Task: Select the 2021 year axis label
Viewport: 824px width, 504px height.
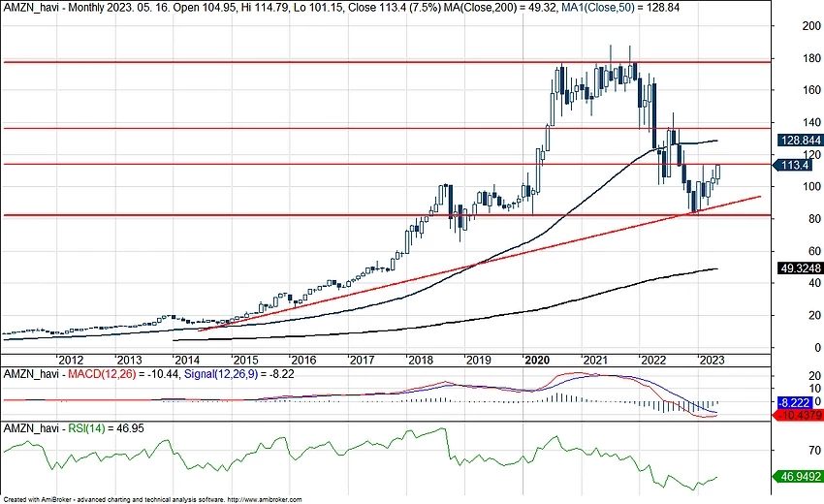Action: click(x=594, y=360)
